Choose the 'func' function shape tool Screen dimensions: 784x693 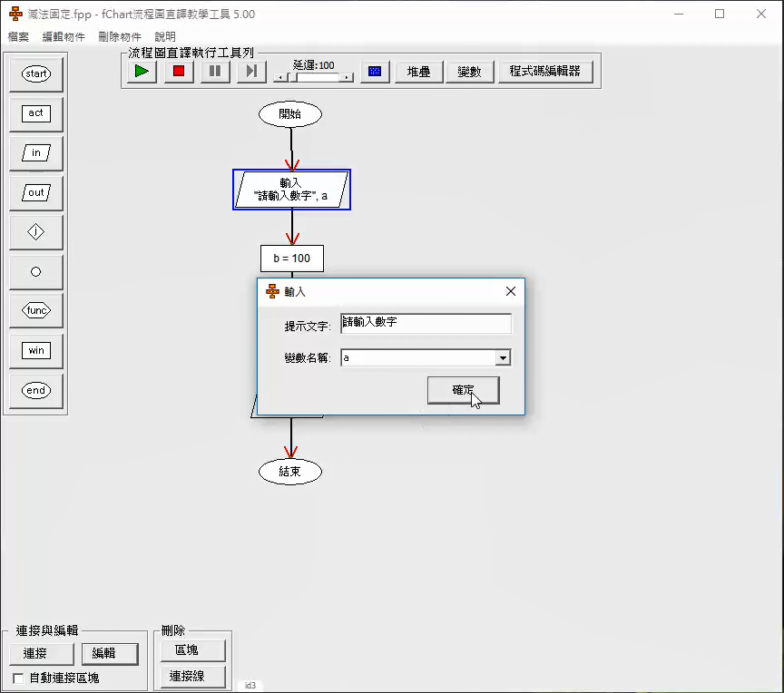[x=36, y=311]
